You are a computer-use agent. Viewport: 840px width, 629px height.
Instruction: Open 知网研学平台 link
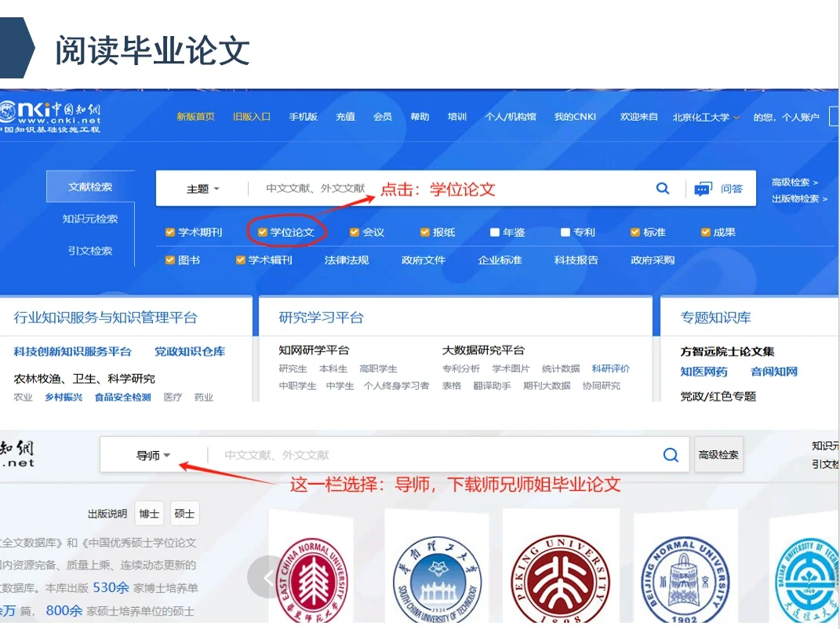pyautogui.click(x=314, y=351)
